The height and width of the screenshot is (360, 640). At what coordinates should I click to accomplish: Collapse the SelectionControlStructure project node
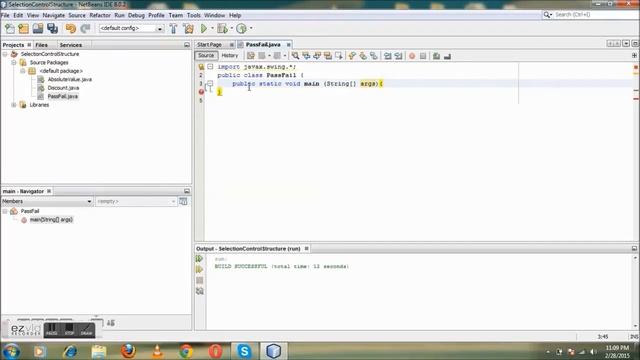point(5,54)
